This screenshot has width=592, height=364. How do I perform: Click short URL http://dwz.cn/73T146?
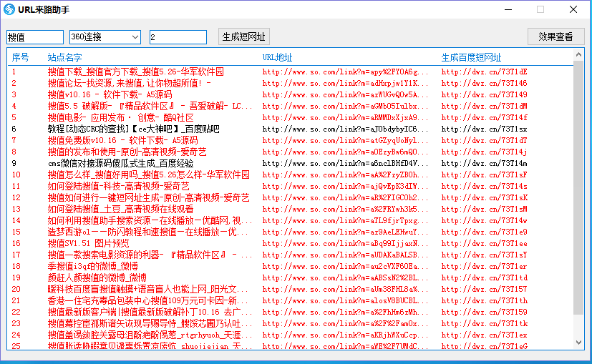click(484, 83)
